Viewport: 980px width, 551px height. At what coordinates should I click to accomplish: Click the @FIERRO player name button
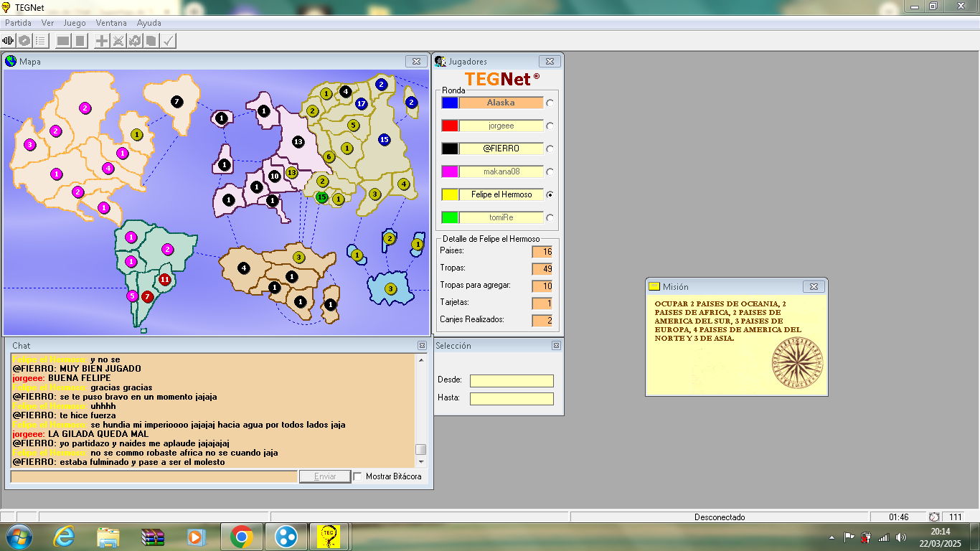click(501, 149)
